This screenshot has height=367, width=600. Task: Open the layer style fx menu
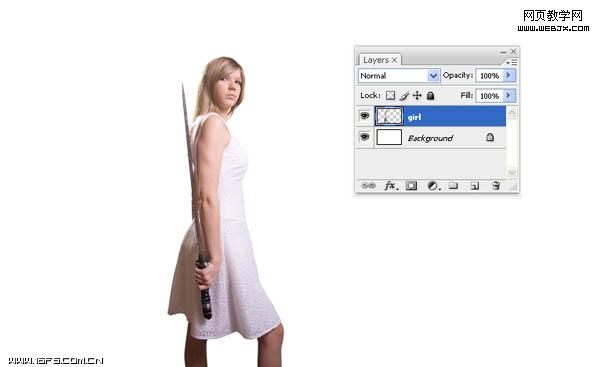coord(391,186)
